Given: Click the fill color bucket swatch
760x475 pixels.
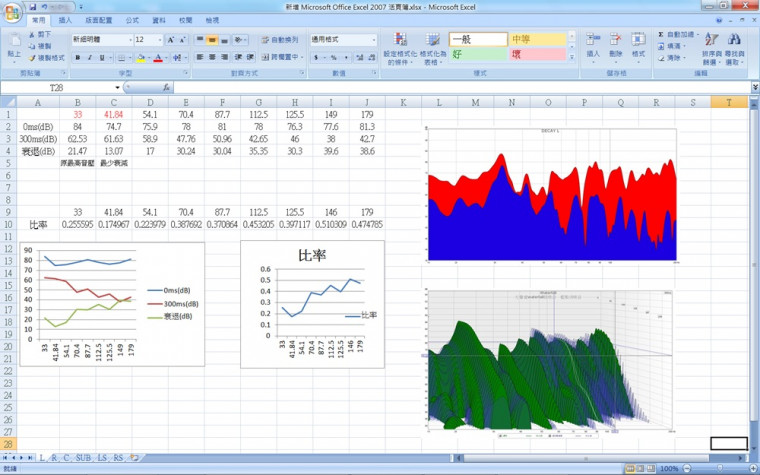Looking at the screenshot, I should coord(142,58).
